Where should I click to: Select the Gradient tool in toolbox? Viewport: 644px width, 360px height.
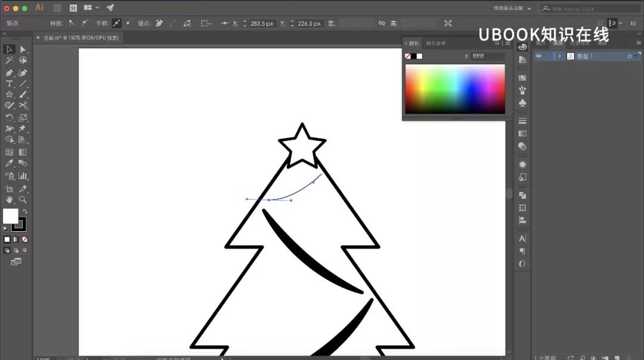coord(23,153)
